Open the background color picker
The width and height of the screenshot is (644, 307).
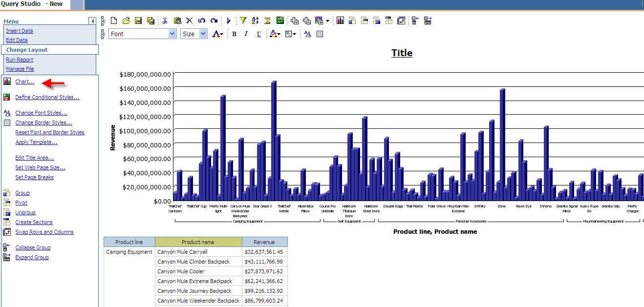pos(274,34)
